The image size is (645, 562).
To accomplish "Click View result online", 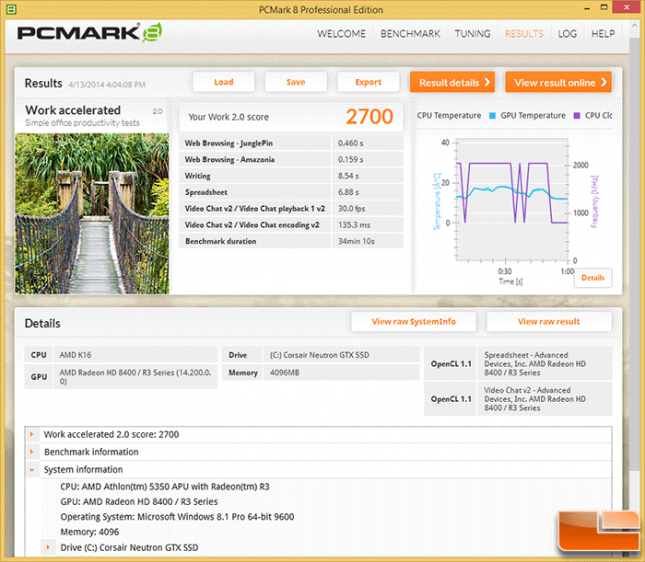I will tap(558, 82).
